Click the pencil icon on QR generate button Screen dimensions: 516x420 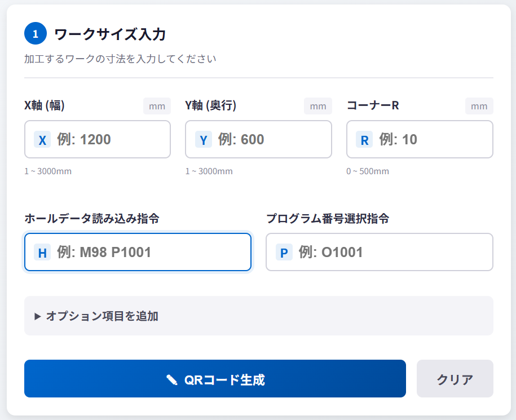[172, 379]
